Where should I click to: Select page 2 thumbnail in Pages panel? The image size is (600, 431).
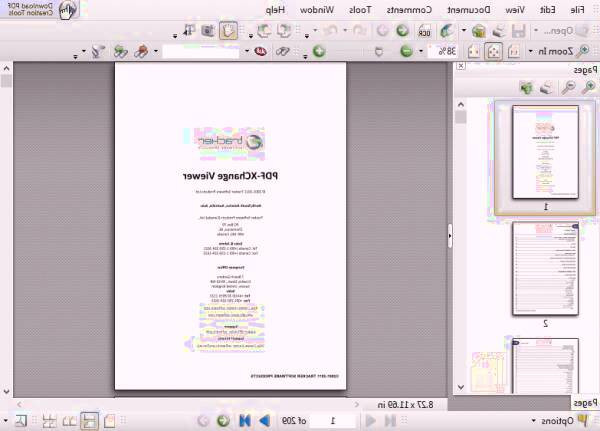coord(545,269)
